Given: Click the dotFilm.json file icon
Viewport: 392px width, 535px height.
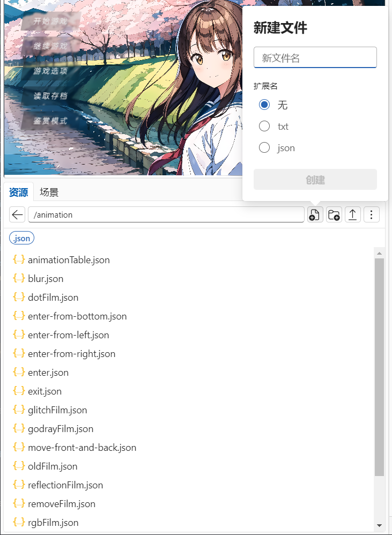Looking at the screenshot, I should coord(19,297).
